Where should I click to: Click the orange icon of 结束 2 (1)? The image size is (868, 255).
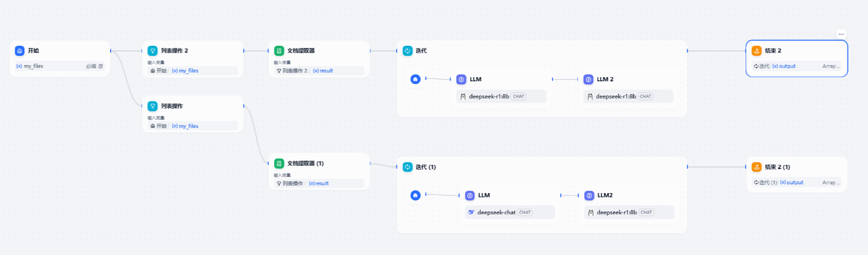point(757,167)
